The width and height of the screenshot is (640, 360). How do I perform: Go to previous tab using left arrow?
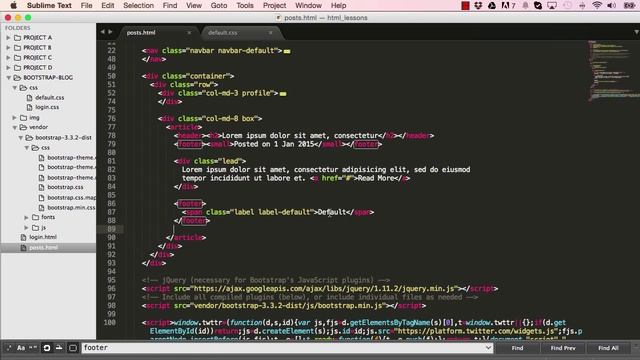(102, 32)
